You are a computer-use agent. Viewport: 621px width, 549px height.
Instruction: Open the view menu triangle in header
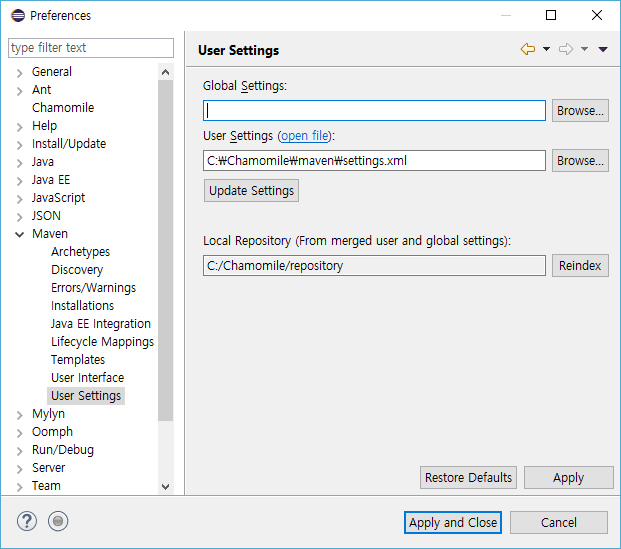(x=603, y=50)
